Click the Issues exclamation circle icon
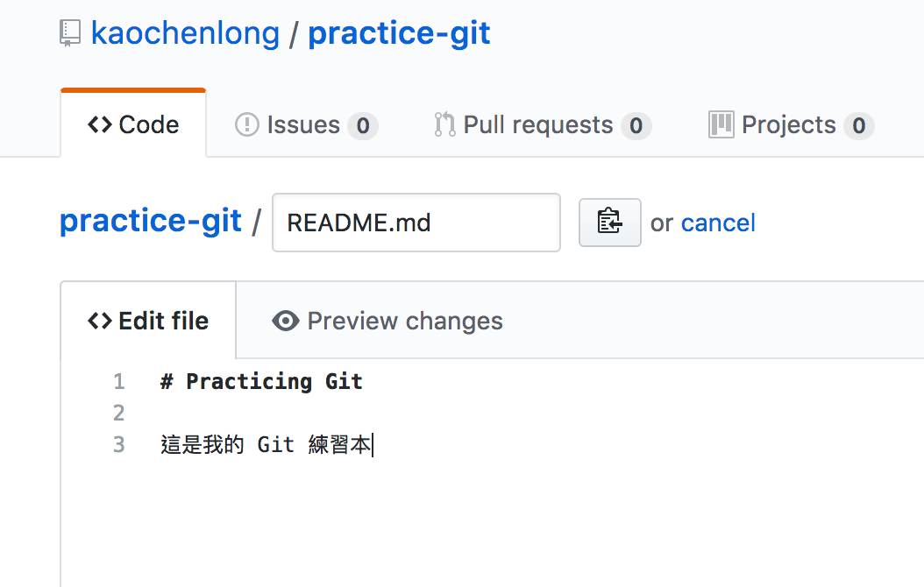This screenshot has width=924, height=587. coord(247,125)
